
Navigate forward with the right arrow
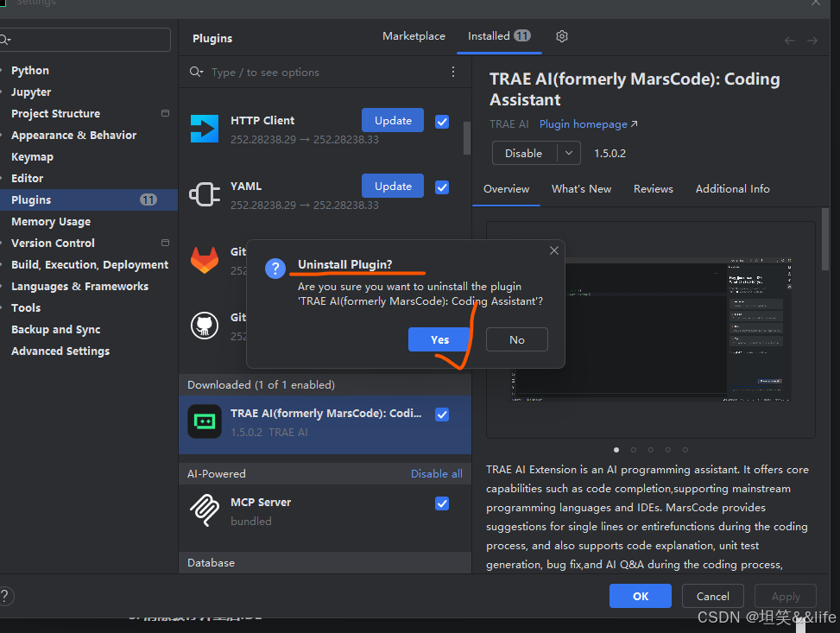coord(812,41)
